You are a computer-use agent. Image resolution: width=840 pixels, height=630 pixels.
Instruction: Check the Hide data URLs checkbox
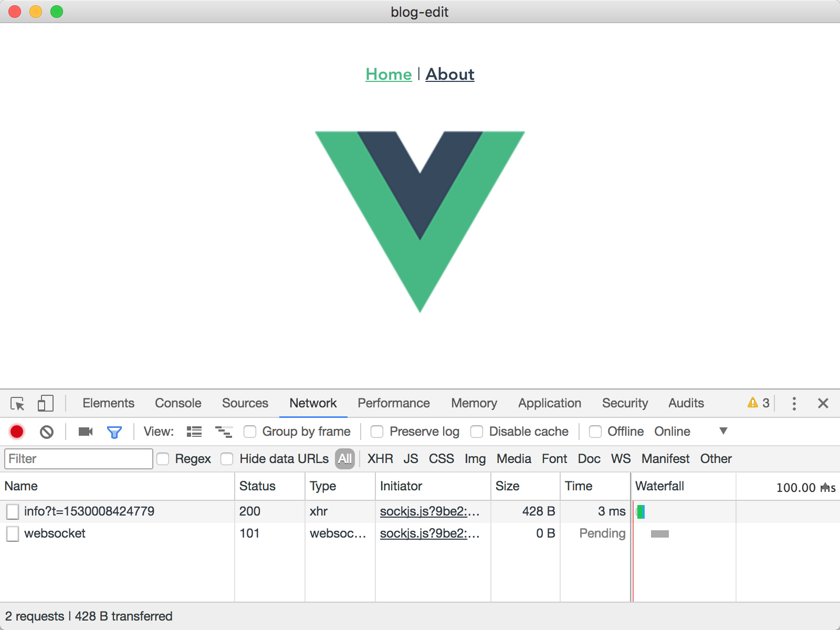[x=227, y=459]
